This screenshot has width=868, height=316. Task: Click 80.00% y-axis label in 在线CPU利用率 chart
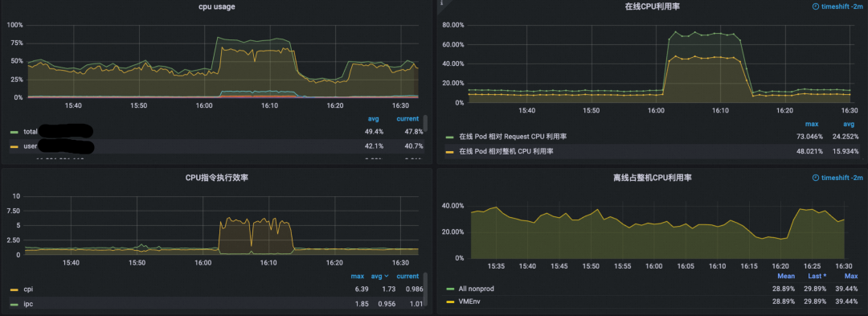[x=454, y=25]
